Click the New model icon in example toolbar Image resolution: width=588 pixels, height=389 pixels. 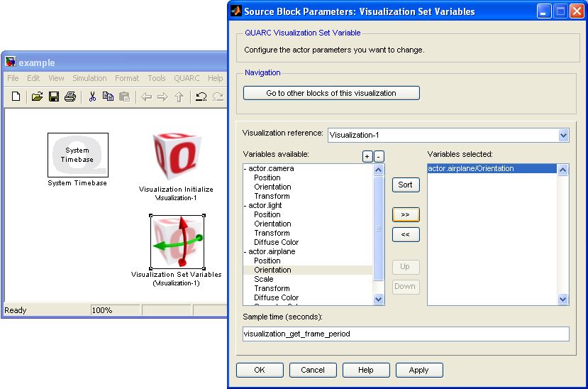[x=16, y=97]
